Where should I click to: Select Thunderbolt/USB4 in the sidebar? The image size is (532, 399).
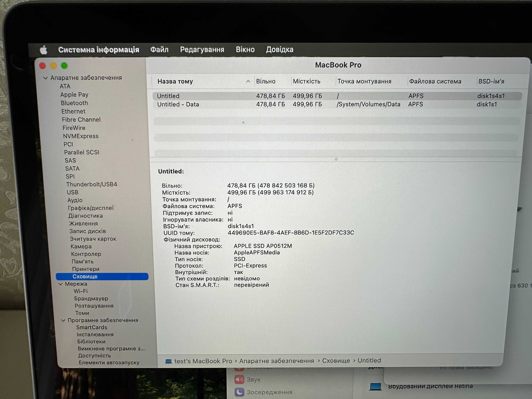(92, 184)
